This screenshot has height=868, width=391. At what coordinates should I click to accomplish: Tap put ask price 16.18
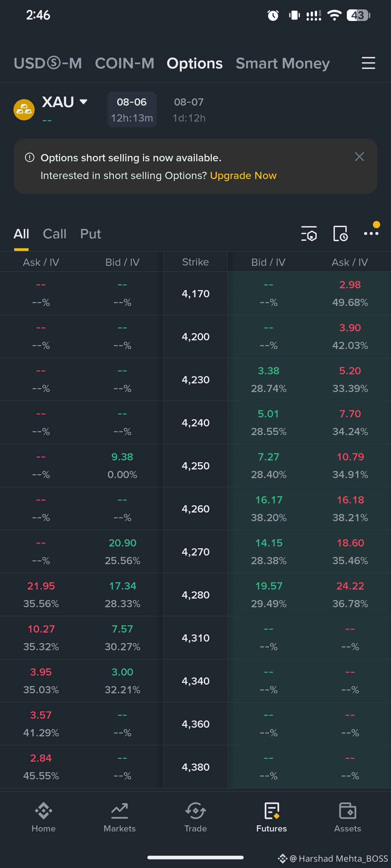coord(350,500)
